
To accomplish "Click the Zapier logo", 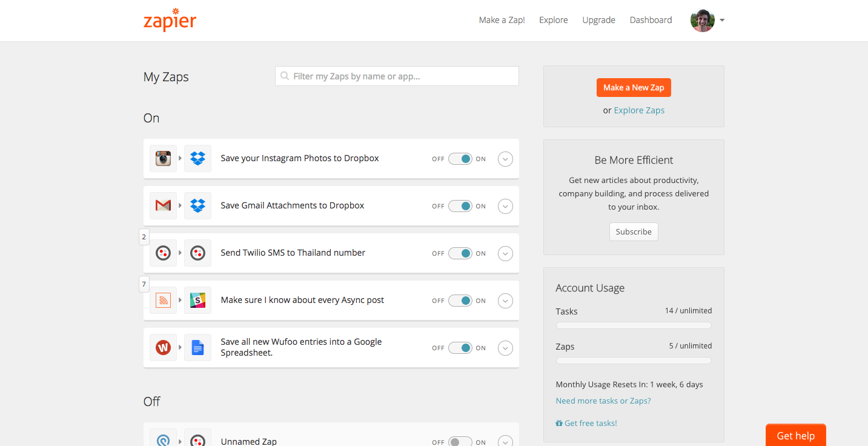I will [x=170, y=20].
